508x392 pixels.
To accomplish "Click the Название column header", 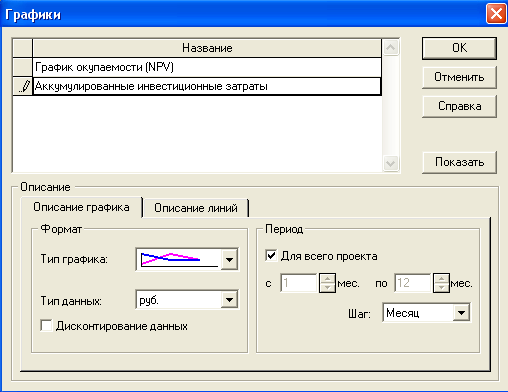I will 207,48.
